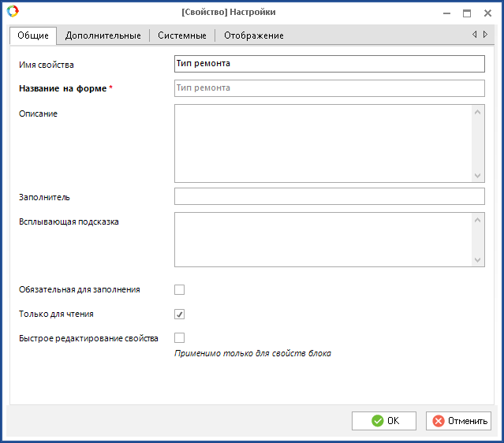Click inside the Описание text area
The width and height of the screenshot is (504, 443).
click(x=323, y=143)
